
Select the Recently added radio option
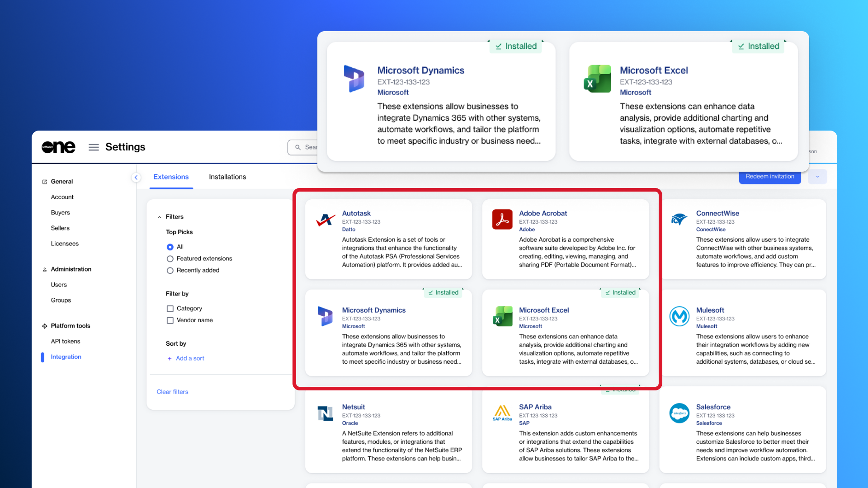(x=170, y=271)
